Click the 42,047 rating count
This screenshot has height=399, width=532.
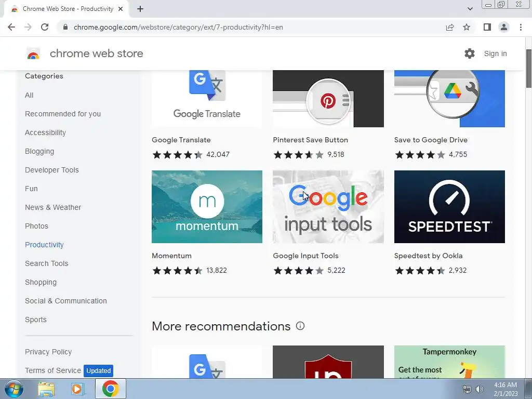tap(218, 154)
